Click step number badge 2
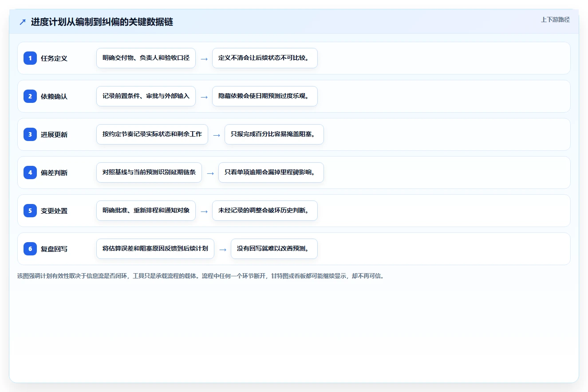 [30, 96]
